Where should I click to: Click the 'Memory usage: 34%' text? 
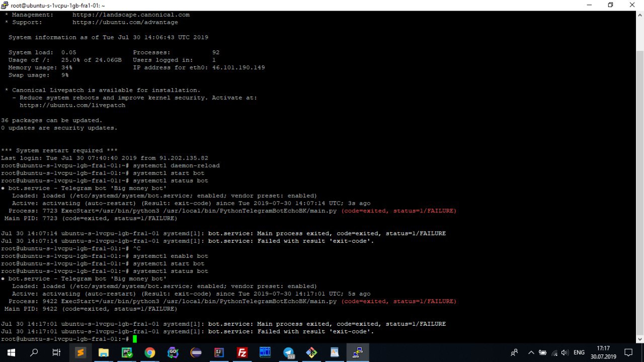click(x=40, y=67)
